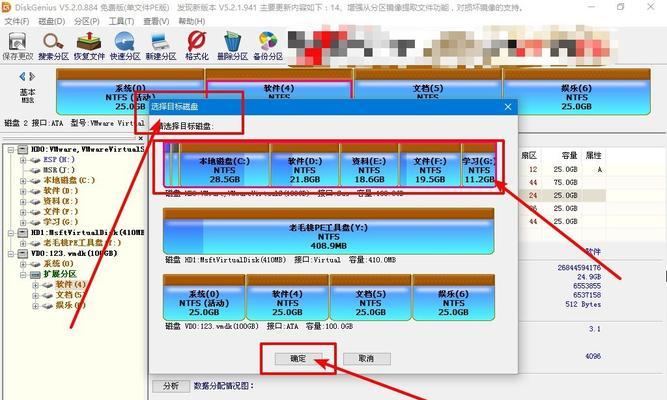This screenshot has height=400, width=667.
Task: Open the 查看(V) menu
Action: point(156,21)
